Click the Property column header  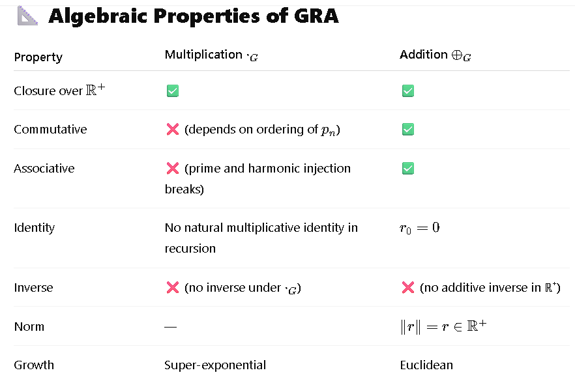tap(38, 57)
